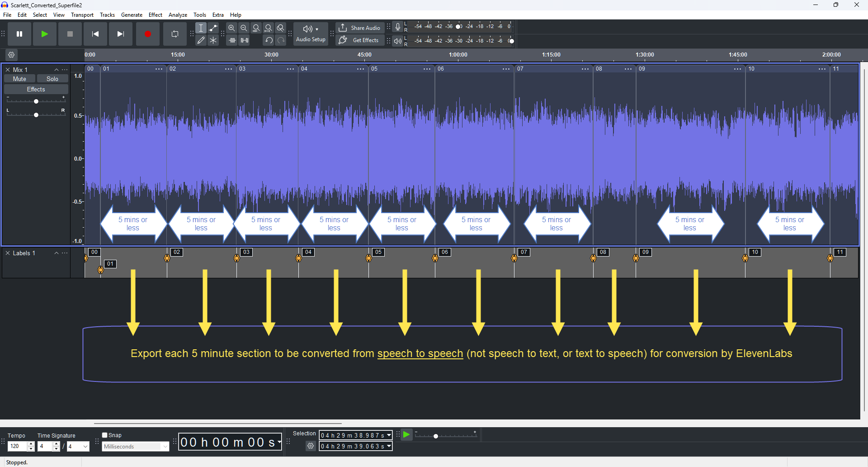
Task: Select the Selection (I-beam) tool
Action: [201, 28]
